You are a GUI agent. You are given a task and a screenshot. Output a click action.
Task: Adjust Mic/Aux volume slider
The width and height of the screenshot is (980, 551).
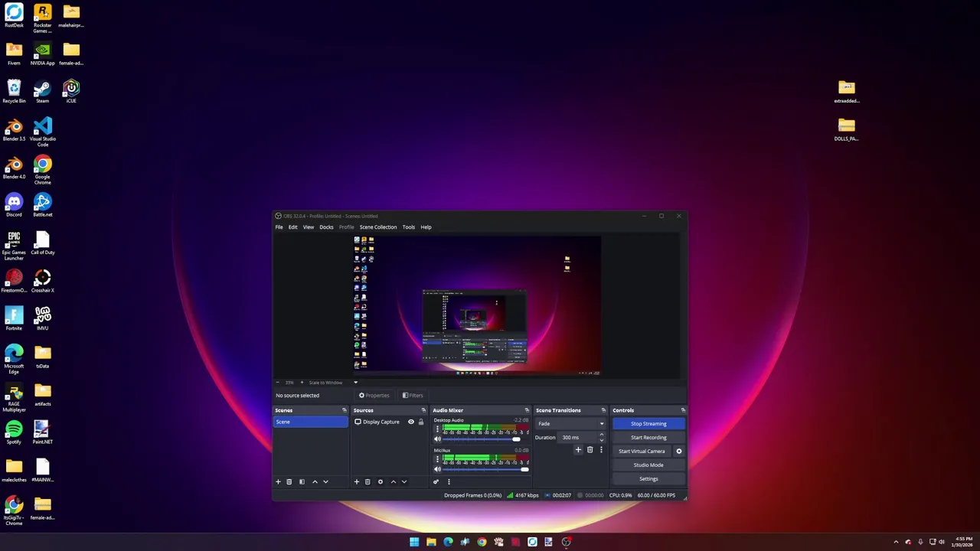(x=485, y=469)
